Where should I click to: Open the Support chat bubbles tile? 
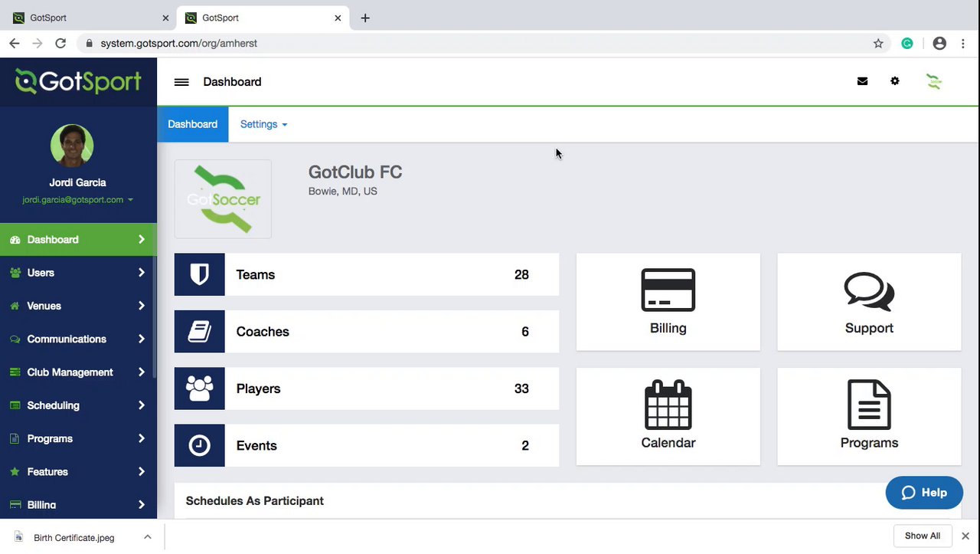(869, 302)
